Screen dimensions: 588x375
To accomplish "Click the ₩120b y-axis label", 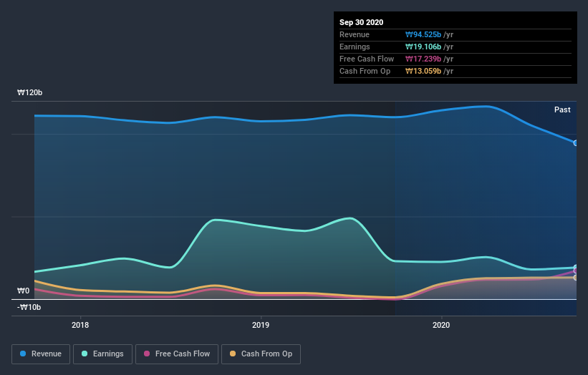I will coord(29,92).
